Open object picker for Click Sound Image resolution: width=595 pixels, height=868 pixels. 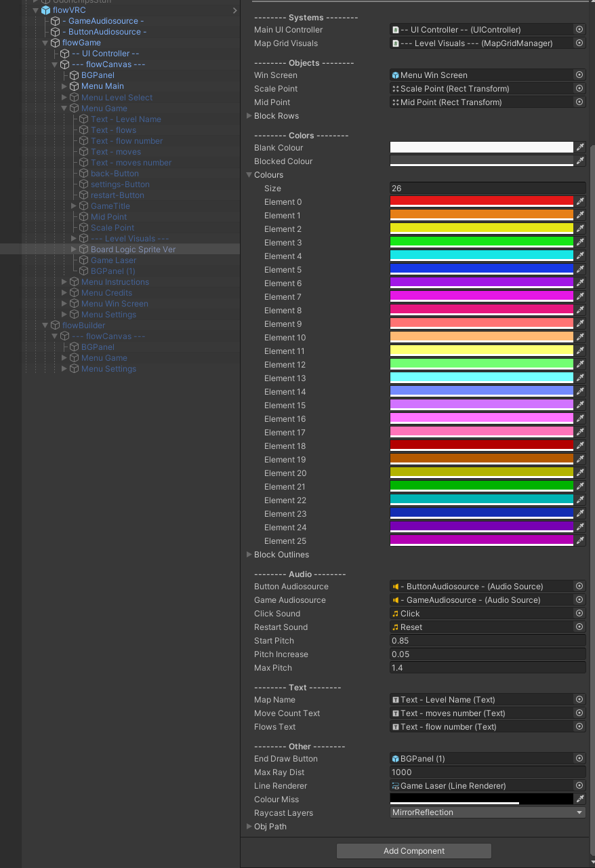click(579, 614)
